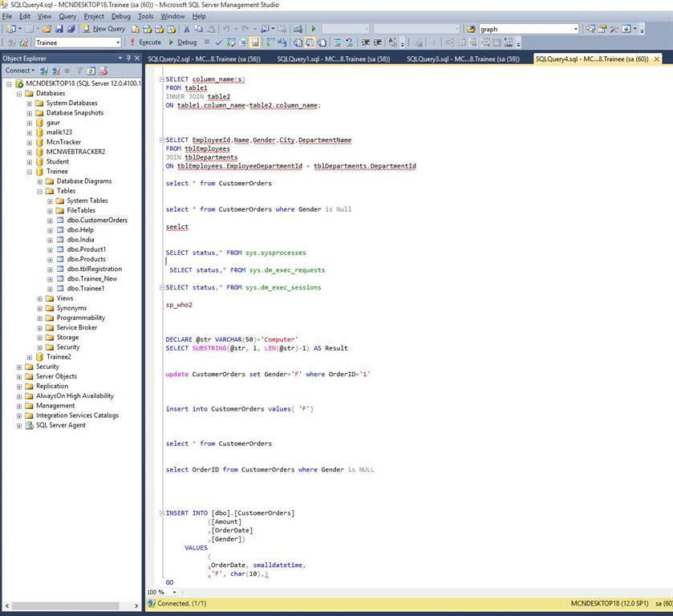Click the Open File folder icon
The width and height of the screenshot is (673, 616).
point(47,29)
